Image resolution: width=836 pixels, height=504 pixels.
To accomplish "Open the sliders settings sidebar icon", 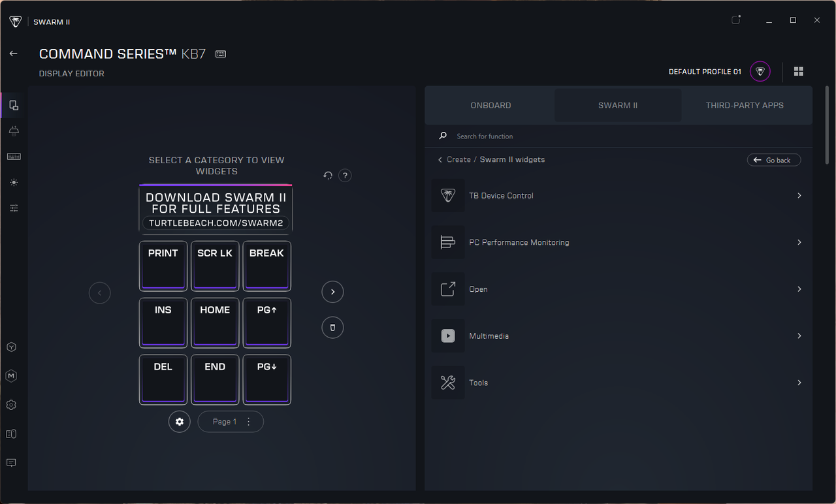I will pyautogui.click(x=14, y=208).
